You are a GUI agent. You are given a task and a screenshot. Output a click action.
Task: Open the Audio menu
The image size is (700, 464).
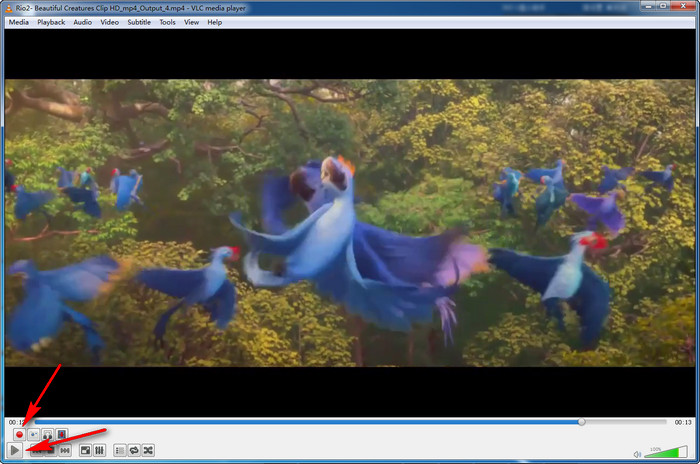(83, 22)
